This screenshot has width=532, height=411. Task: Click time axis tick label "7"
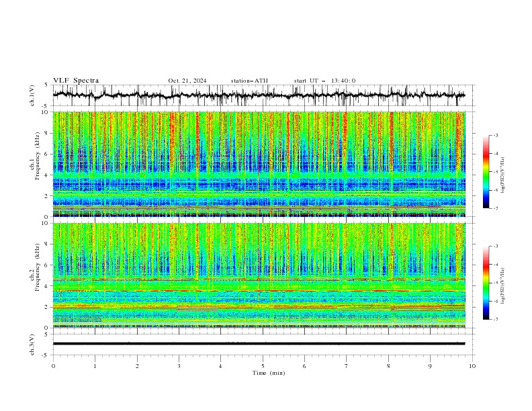tap(347, 366)
